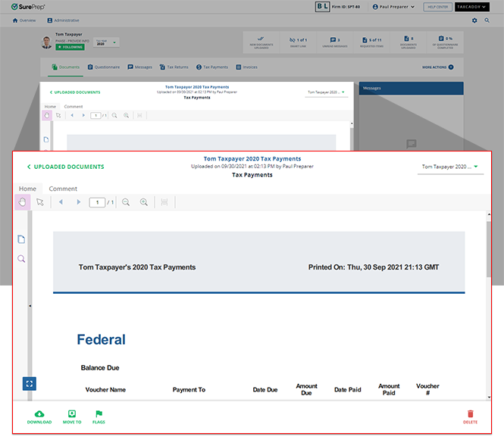Download the document using the Download icon
Image resolution: width=504 pixels, height=440 pixels.
(39, 417)
